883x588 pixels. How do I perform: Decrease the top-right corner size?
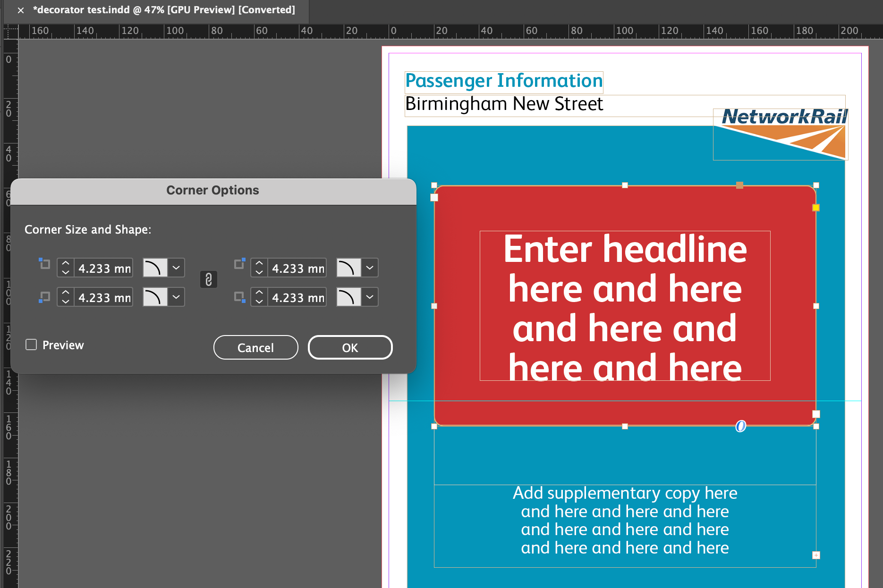pyautogui.click(x=259, y=272)
